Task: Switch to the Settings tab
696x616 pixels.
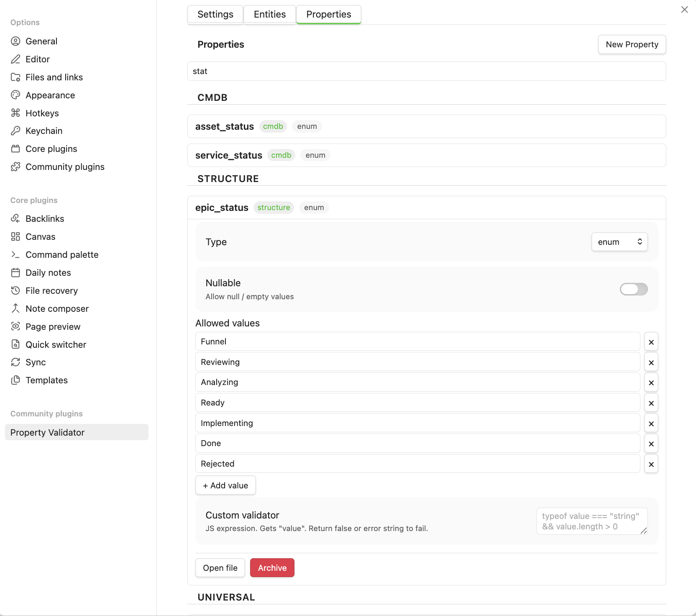Action: (x=215, y=15)
